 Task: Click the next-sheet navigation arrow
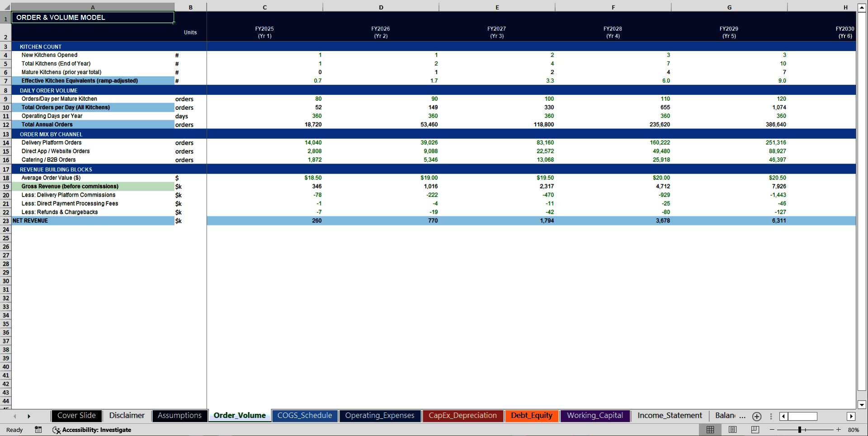point(29,416)
